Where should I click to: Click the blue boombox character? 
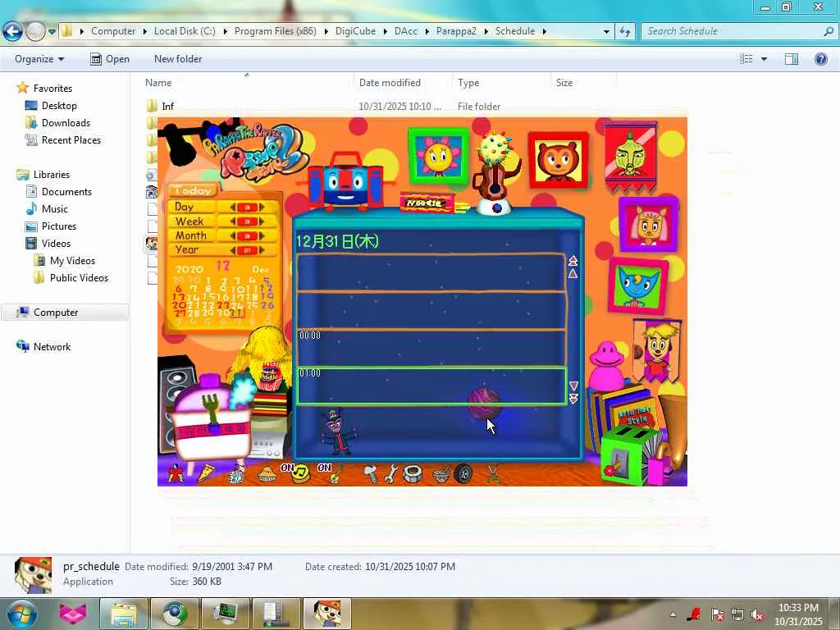(345, 180)
